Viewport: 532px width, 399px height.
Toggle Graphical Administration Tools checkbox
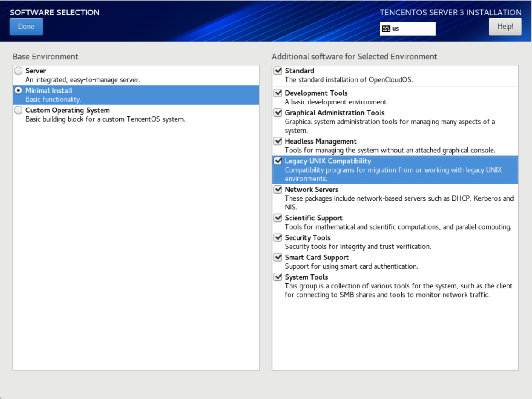coord(278,113)
